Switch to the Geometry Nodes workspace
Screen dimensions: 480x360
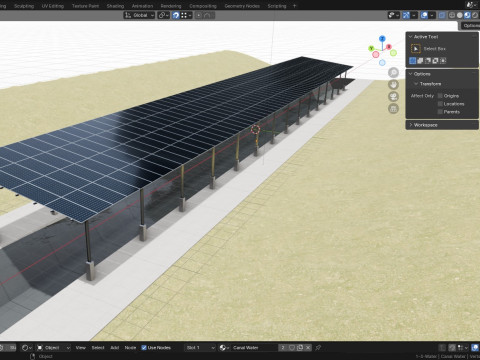tap(242, 6)
